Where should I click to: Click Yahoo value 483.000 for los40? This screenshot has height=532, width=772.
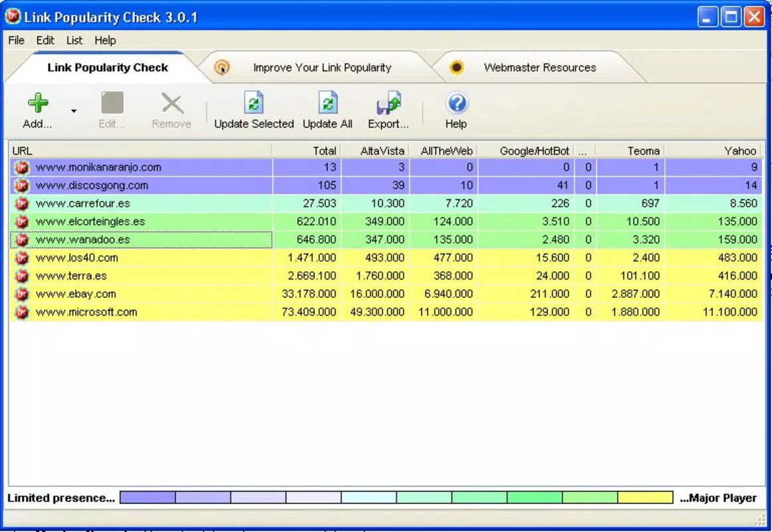point(737,257)
